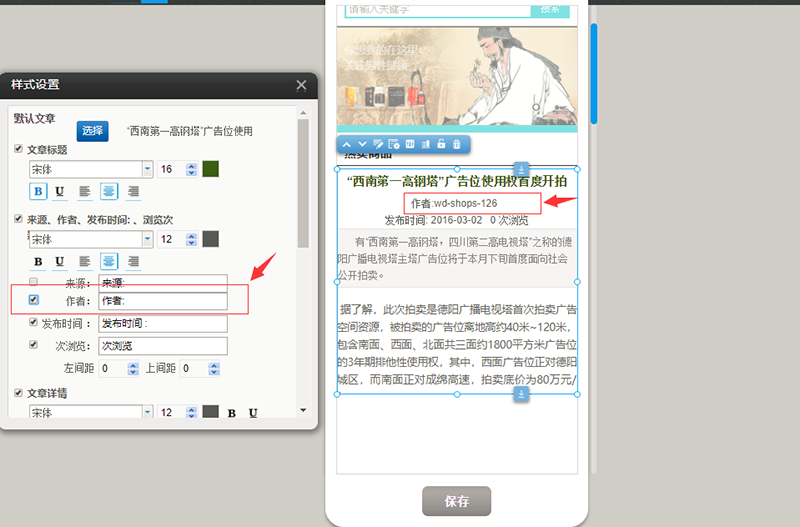Uncheck the 作者 checkbox

34,299
